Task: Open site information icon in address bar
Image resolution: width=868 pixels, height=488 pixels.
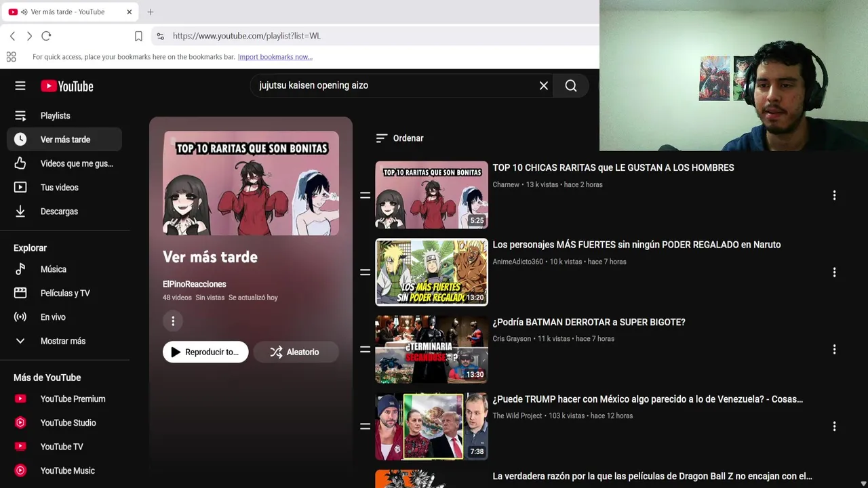Action: coord(160,36)
